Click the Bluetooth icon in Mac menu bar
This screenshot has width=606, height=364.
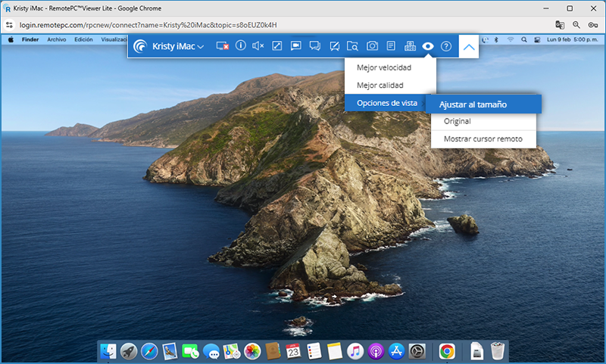point(497,39)
